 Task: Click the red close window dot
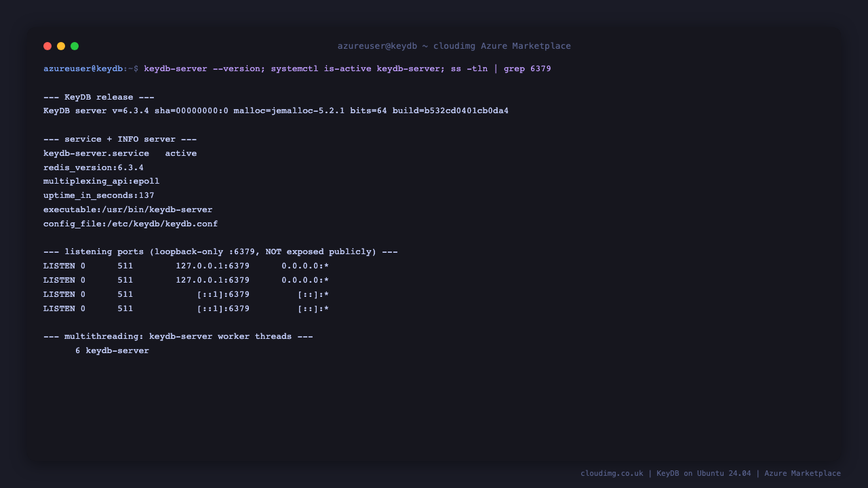click(x=47, y=46)
